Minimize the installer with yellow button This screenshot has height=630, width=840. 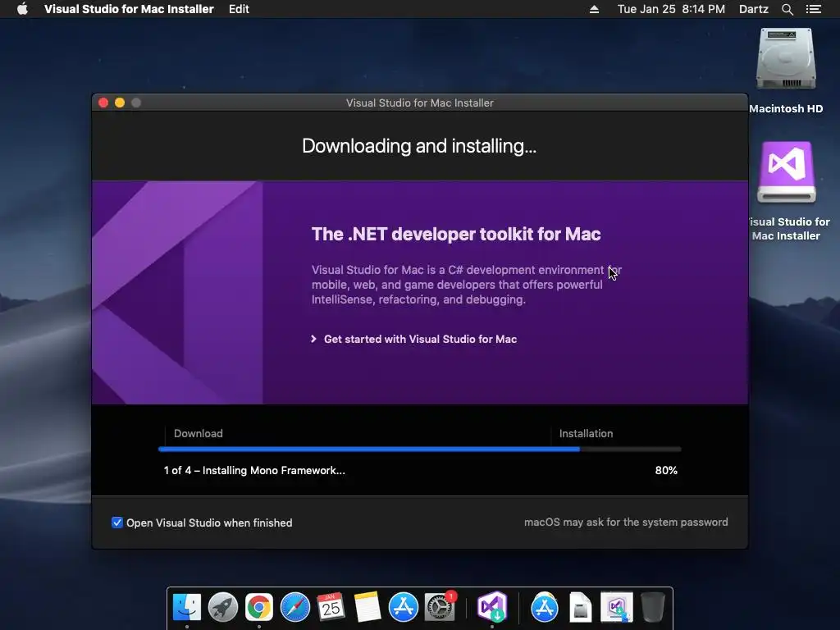click(120, 103)
